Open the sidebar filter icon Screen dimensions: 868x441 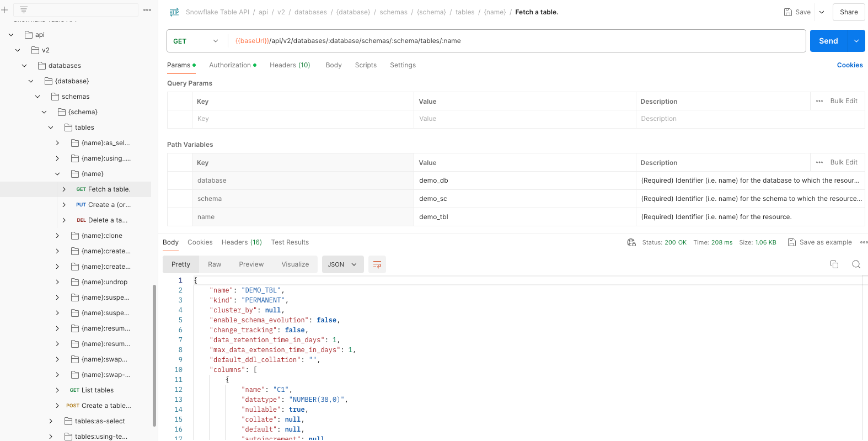(x=24, y=10)
